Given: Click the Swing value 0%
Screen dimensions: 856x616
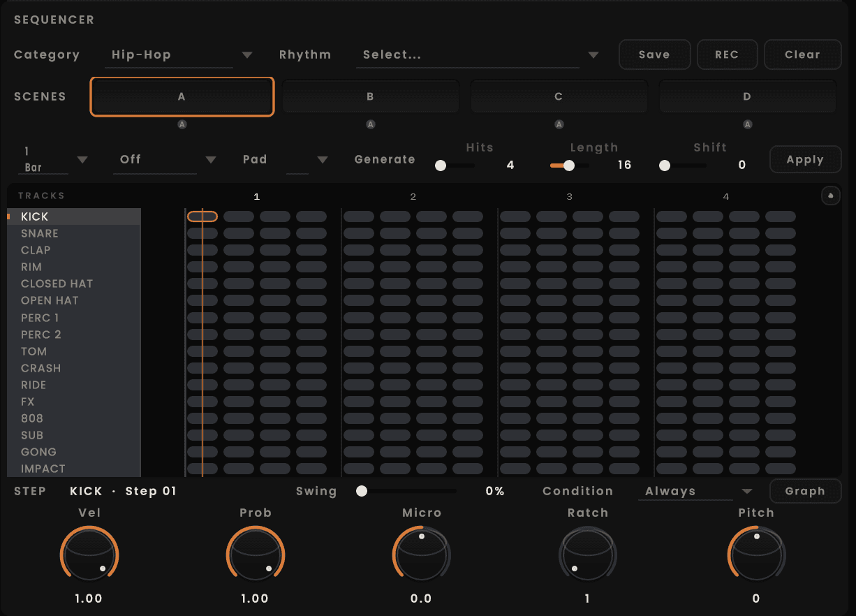Looking at the screenshot, I should pos(495,491).
